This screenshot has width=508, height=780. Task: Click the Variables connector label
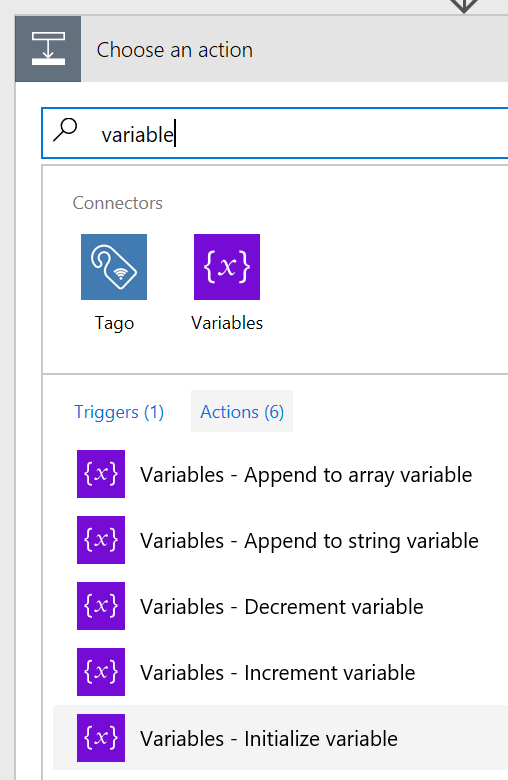pos(227,323)
